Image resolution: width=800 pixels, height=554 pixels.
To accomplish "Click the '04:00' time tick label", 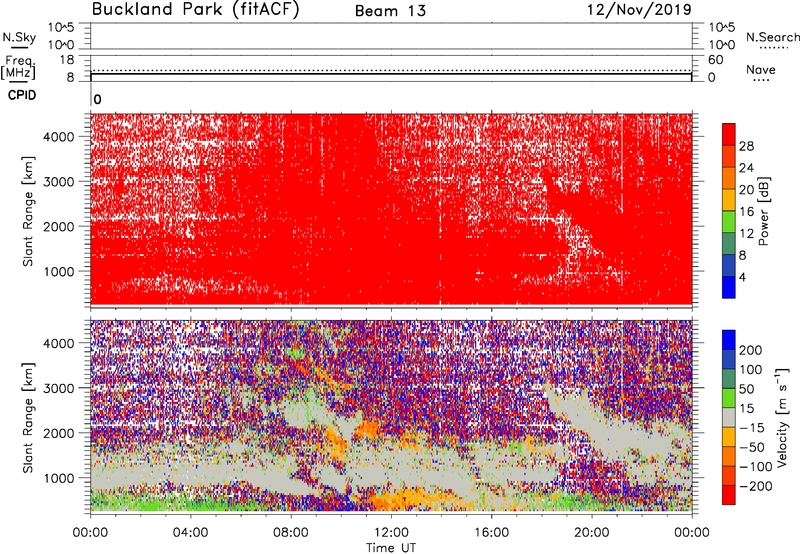I will (190, 533).
